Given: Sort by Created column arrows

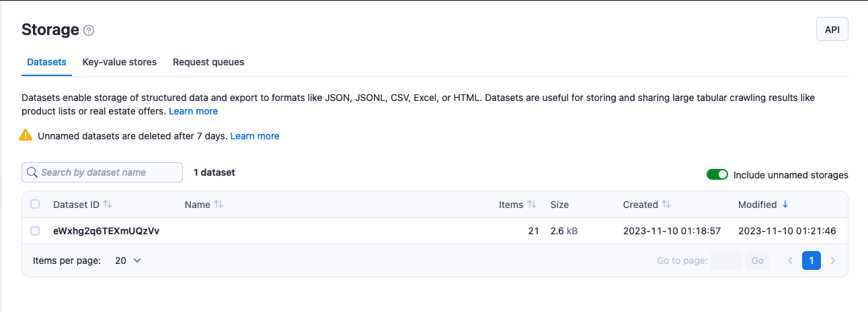Looking at the screenshot, I should [x=666, y=205].
